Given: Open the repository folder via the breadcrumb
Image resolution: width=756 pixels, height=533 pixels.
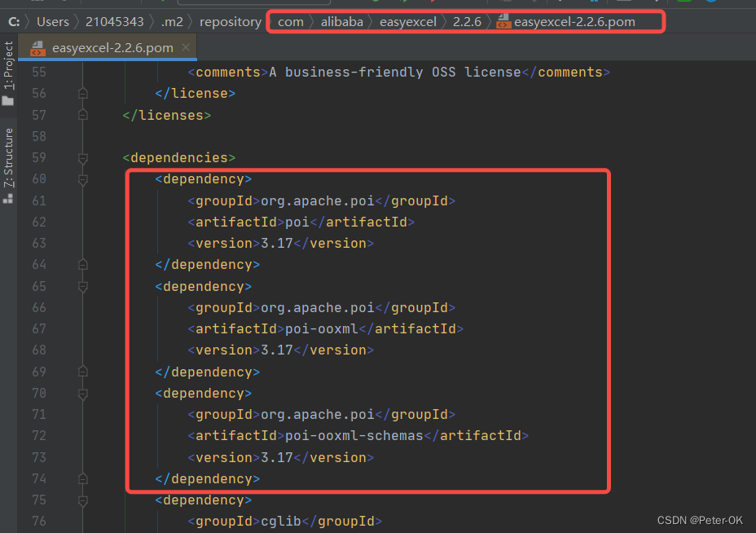Looking at the screenshot, I should pos(231,21).
